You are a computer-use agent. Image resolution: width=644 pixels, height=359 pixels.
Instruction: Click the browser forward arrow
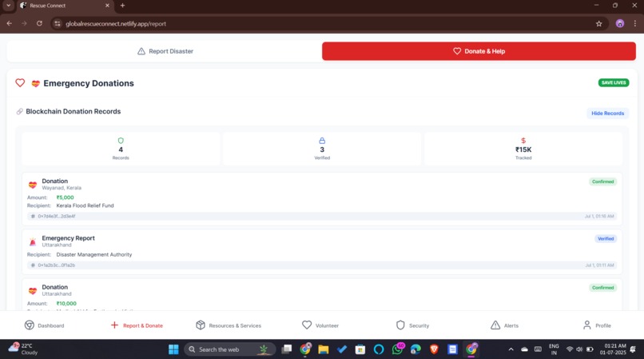click(x=24, y=23)
